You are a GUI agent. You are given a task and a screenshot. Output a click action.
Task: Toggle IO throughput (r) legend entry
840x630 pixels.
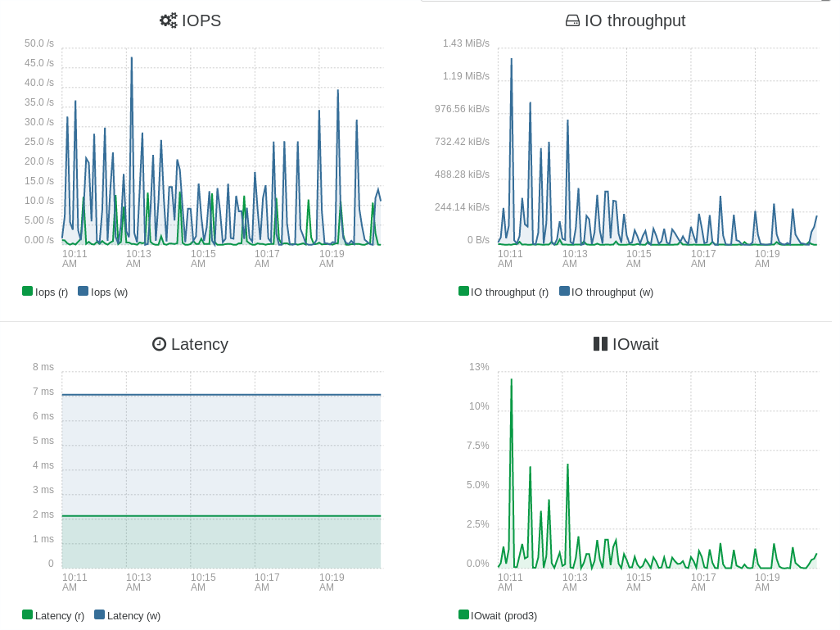point(504,292)
